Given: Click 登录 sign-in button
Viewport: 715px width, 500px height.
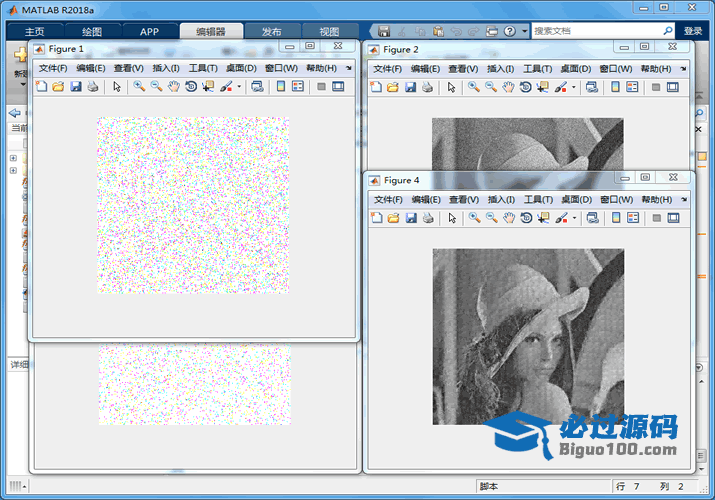Looking at the screenshot, I should pos(693,31).
